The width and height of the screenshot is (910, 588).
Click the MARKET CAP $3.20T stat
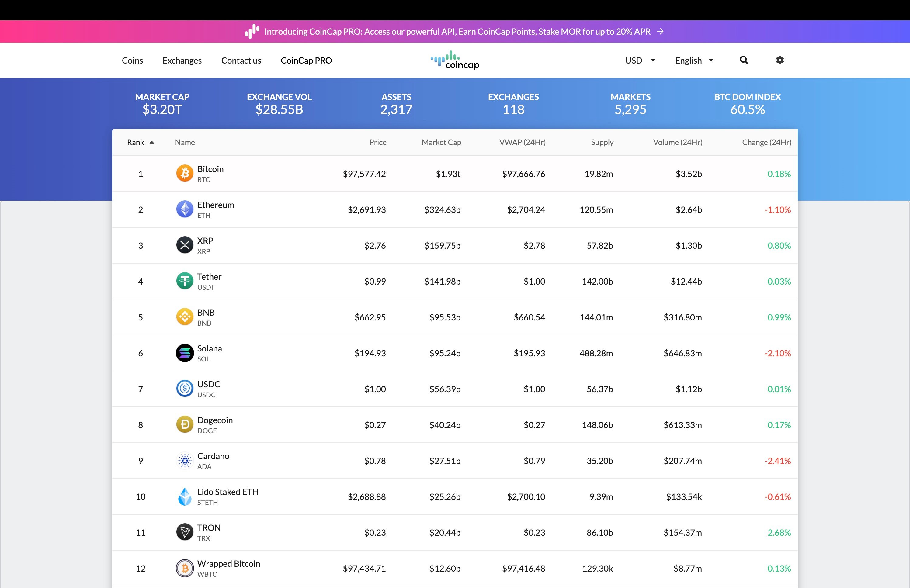pyautogui.click(x=162, y=104)
